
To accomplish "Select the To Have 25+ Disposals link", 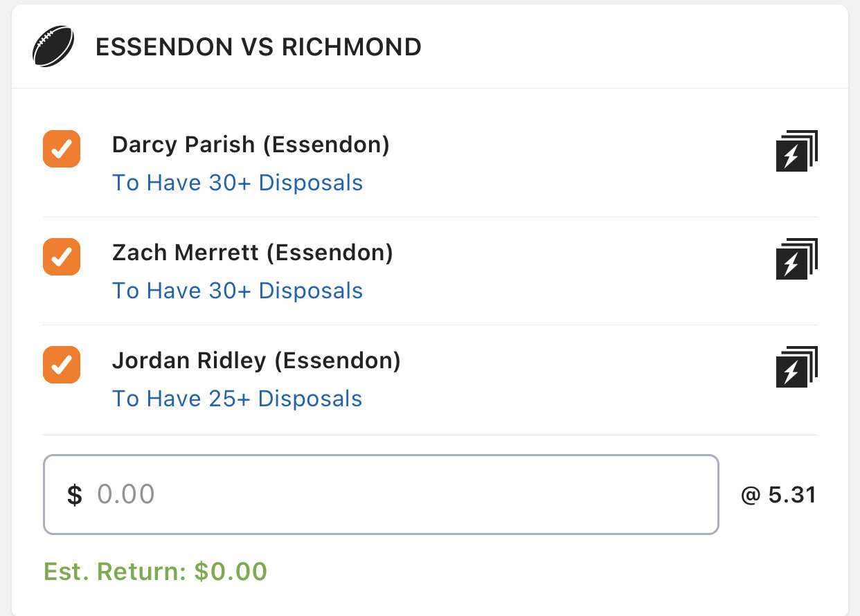I will 238,399.
